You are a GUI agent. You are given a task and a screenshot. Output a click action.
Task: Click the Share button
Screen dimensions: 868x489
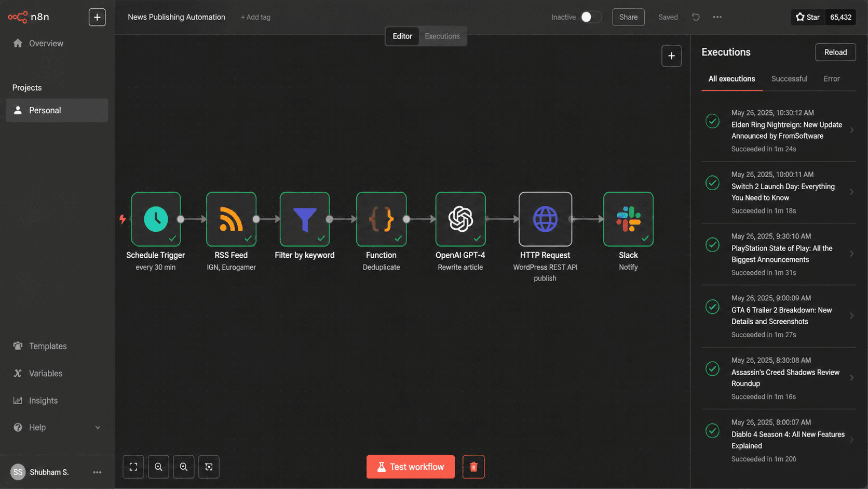[628, 17]
